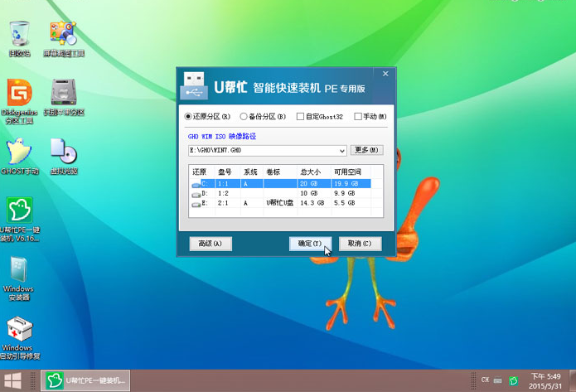
Task: Click the Windows Start button
Action: 12,381
